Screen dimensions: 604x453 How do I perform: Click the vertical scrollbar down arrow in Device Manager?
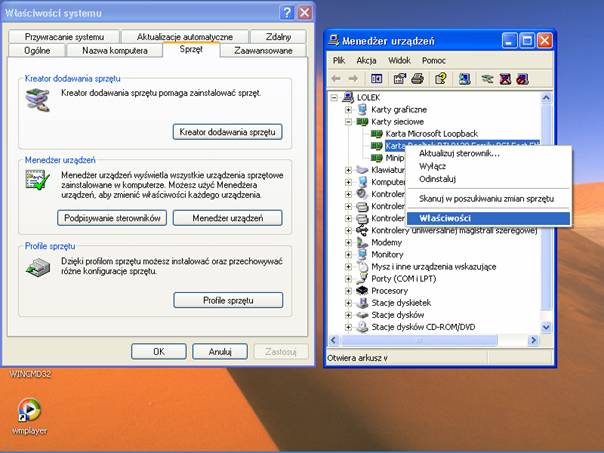pyautogui.click(x=546, y=327)
